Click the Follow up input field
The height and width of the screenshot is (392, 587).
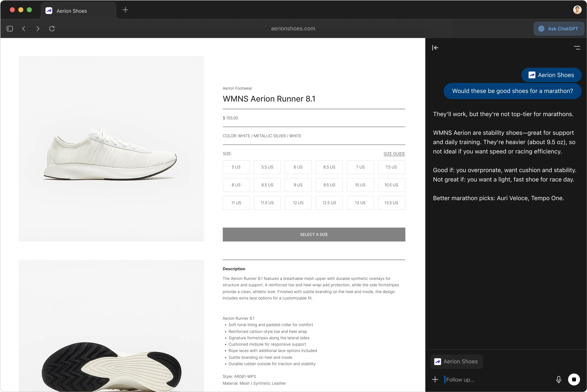pyautogui.click(x=475, y=379)
